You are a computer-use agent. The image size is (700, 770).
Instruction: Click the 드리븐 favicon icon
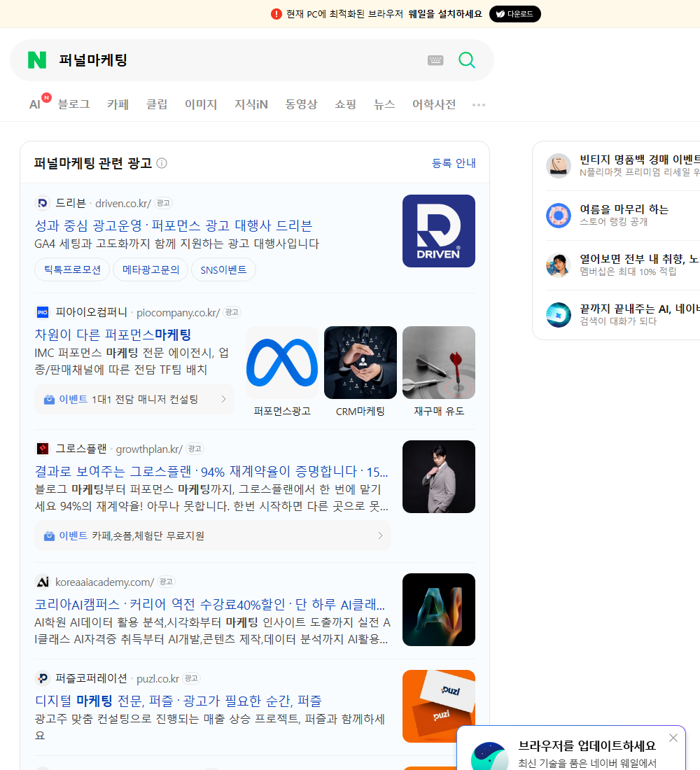(43, 203)
